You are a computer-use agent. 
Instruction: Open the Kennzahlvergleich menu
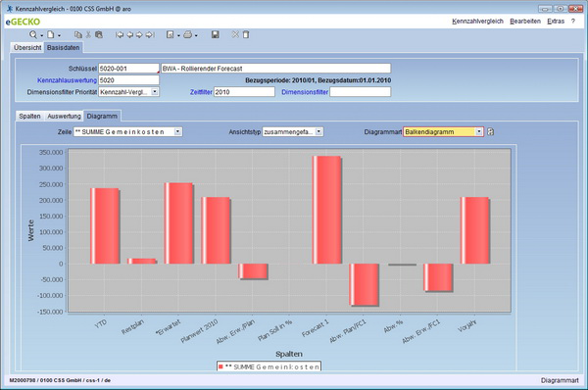[477, 21]
